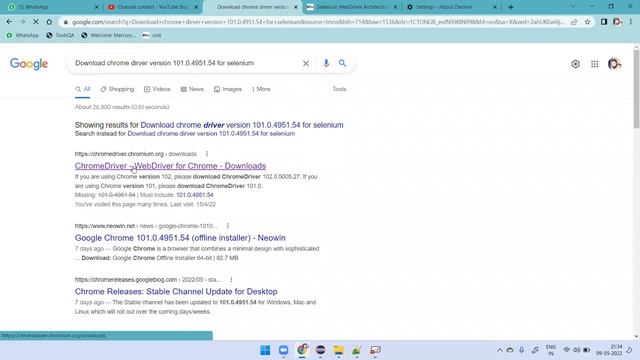Open the Google apps grid
640x360 pixels.
click(595, 64)
